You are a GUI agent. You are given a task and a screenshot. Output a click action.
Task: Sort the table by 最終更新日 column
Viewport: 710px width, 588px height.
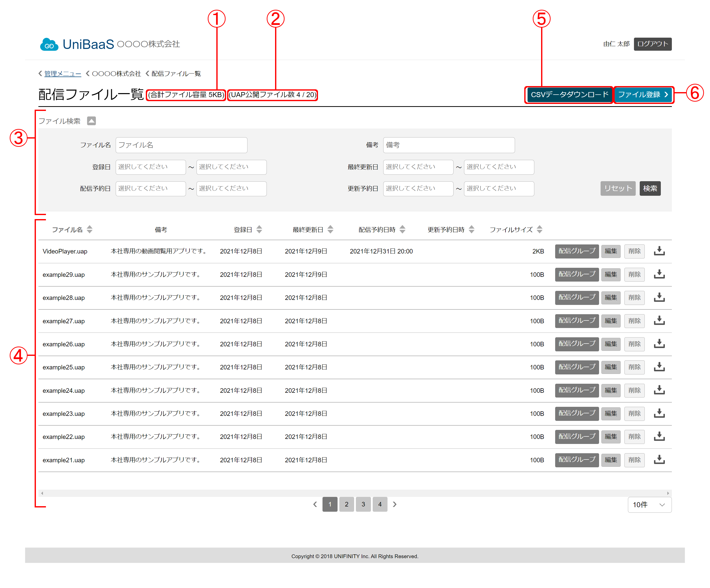331,230
